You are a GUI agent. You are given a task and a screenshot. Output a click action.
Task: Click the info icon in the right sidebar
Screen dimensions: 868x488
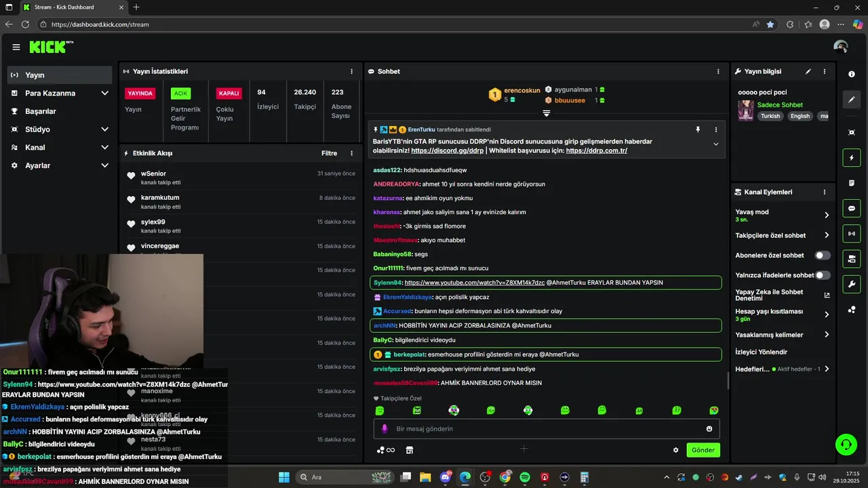[x=852, y=74]
